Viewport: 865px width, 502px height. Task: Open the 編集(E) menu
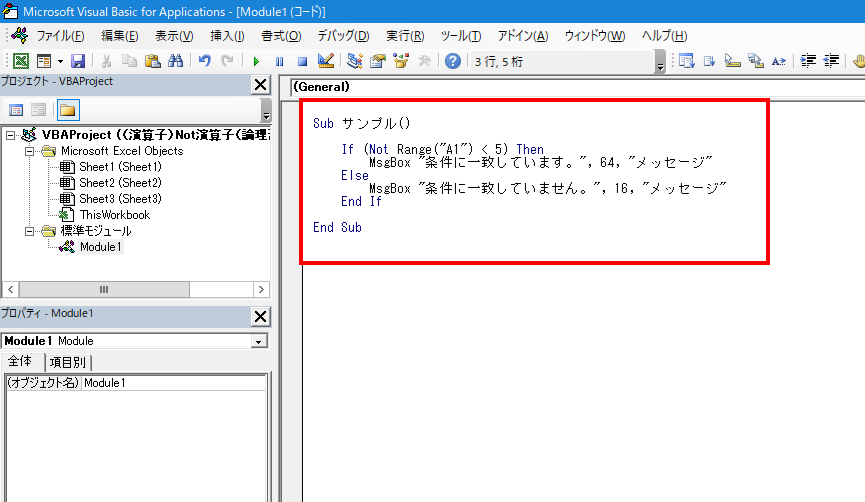coord(120,36)
